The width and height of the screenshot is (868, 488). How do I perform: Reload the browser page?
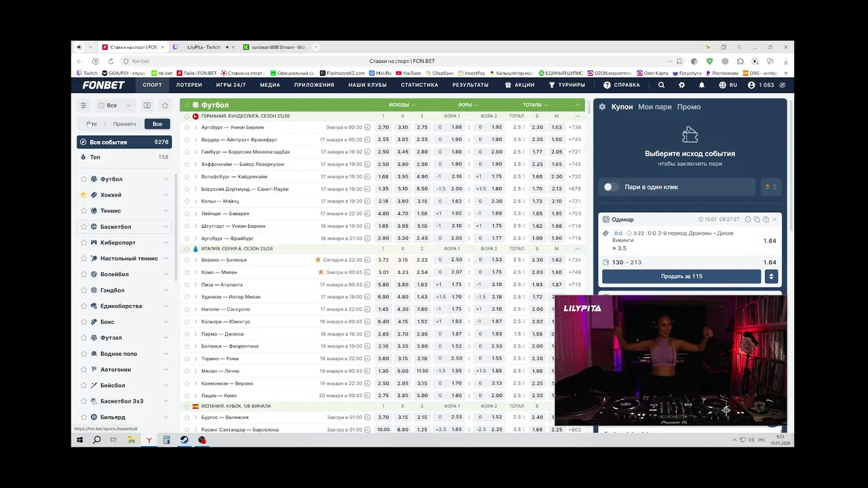111,61
